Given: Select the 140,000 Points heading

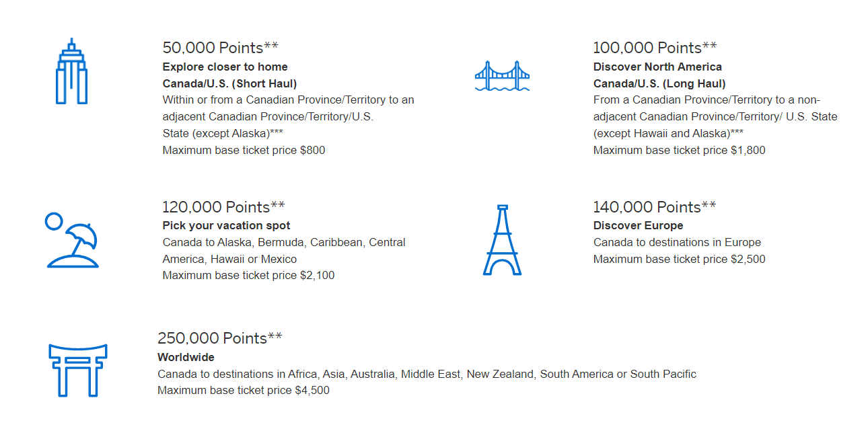Looking at the screenshot, I should [x=654, y=206].
